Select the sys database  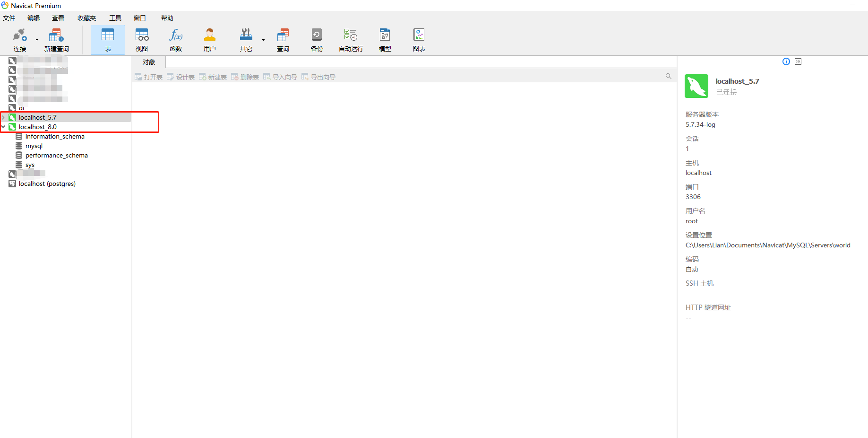[30, 165]
